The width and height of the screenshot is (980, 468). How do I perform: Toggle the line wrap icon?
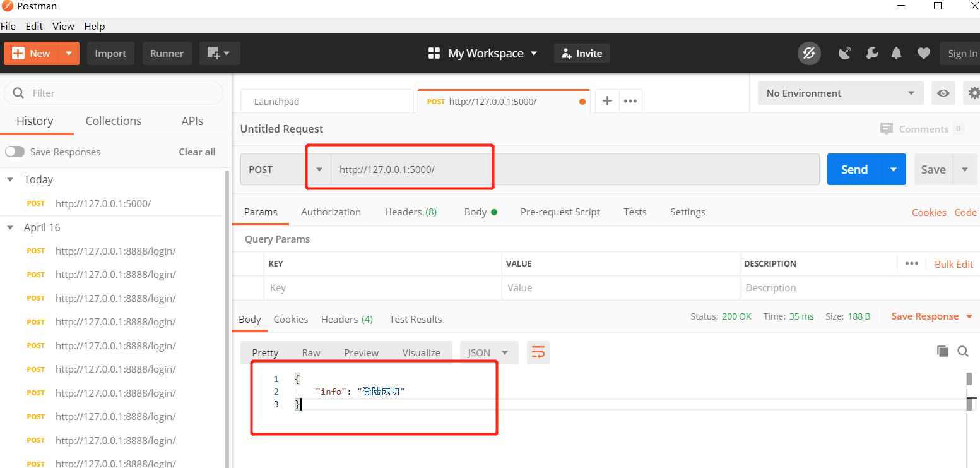pyautogui.click(x=538, y=352)
